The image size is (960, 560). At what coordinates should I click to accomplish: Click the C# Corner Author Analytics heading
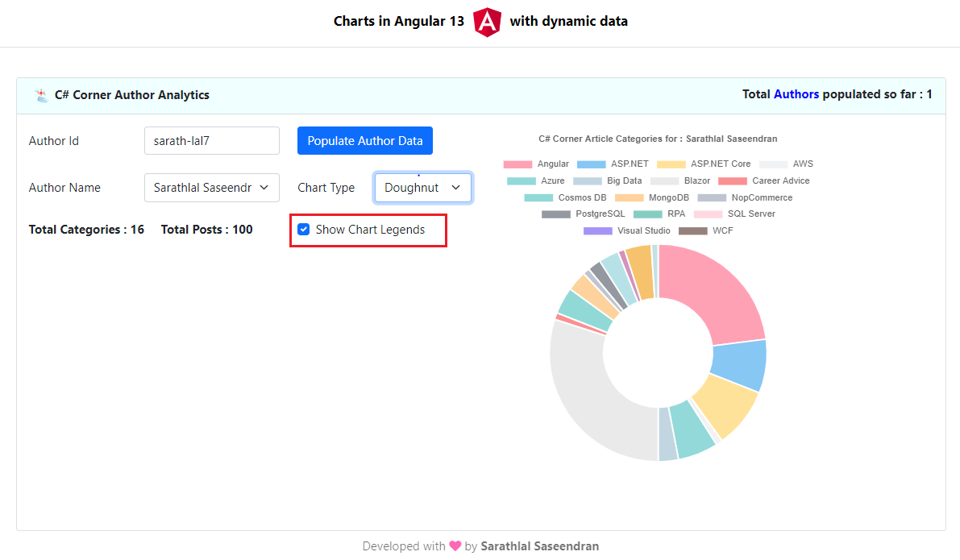(x=132, y=95)
